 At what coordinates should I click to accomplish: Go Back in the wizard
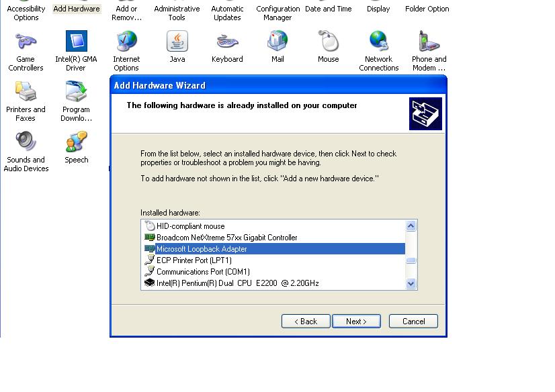point(306,322)
